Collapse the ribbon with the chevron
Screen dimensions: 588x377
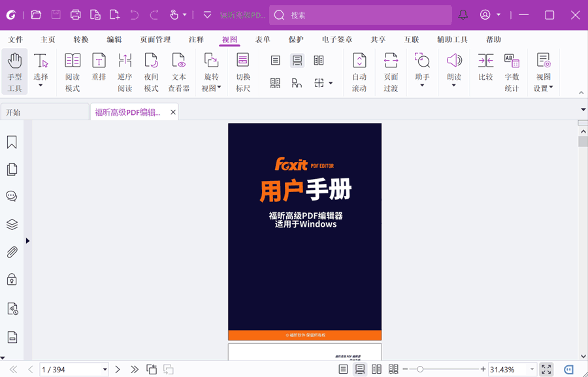pyautogui.click(x=581, y=93)
